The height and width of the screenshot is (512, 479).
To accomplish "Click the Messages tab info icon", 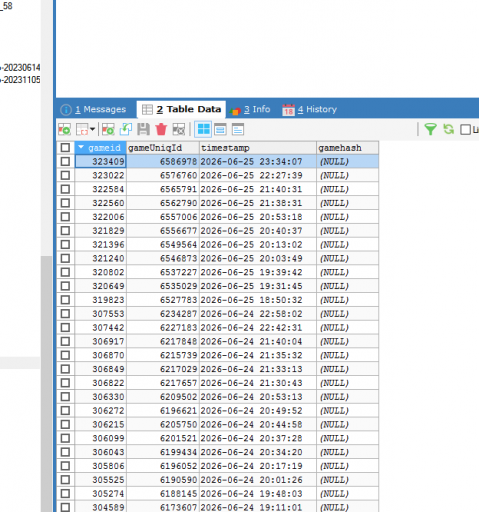I will pos(66,110).
